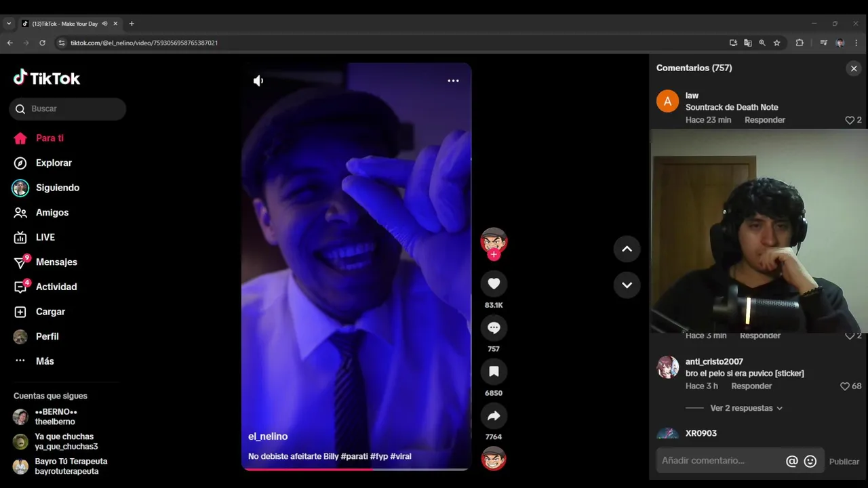868x488 pixels.
Task: Insert a mention with the @ icon
Action: [x=791, y=462]
